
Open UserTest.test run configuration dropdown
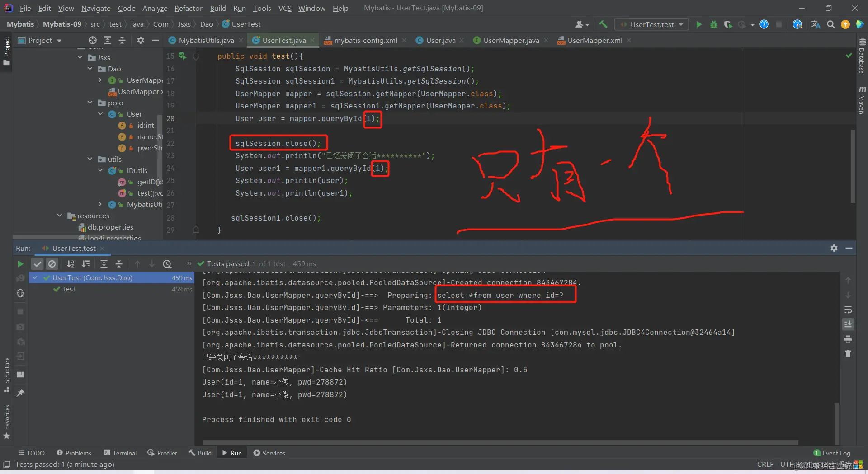652,24
